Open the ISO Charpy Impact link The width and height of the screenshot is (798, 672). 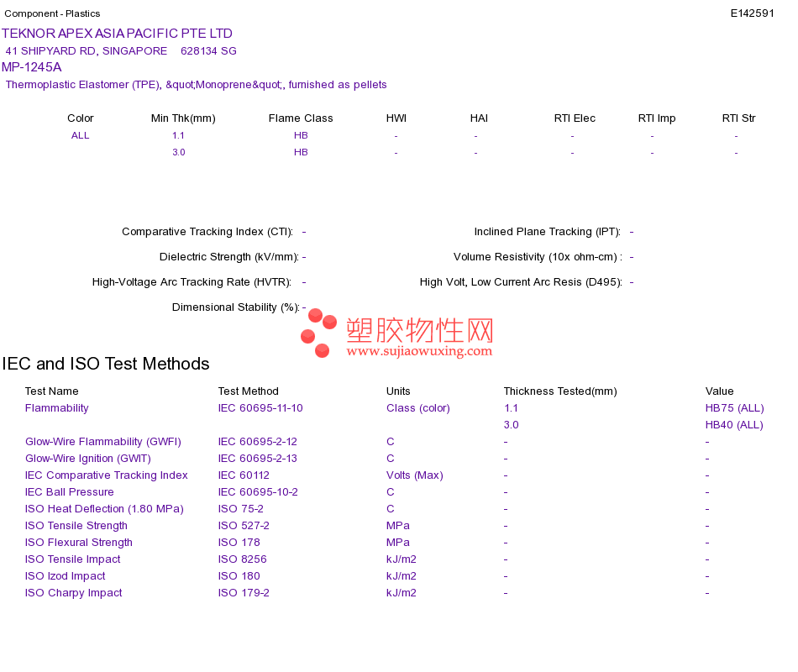(74, 593)
